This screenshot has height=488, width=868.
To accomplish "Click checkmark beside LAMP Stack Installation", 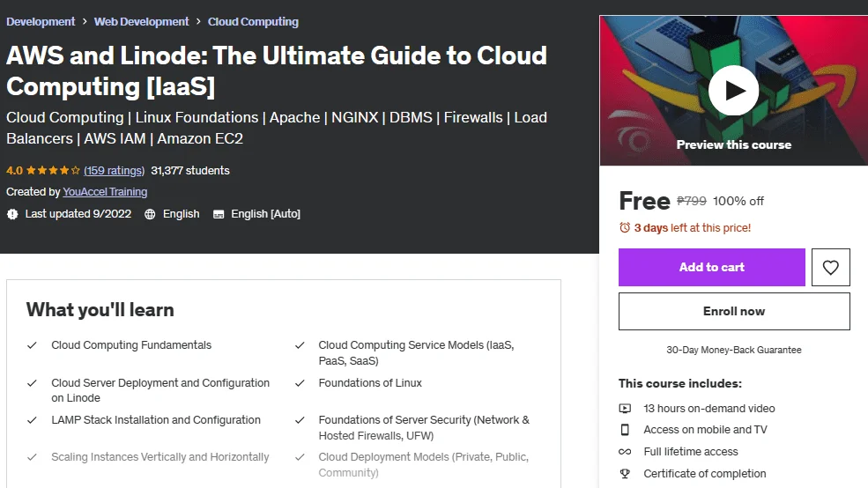I will click(x=32, y=420).
